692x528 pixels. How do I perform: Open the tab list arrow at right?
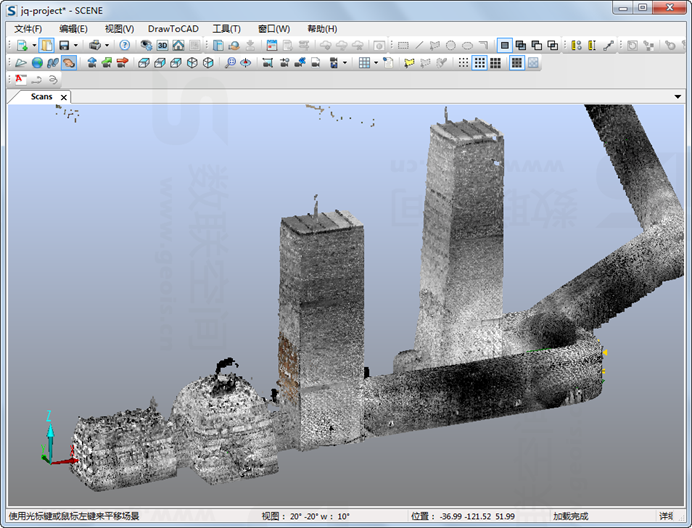pos(677,97)
